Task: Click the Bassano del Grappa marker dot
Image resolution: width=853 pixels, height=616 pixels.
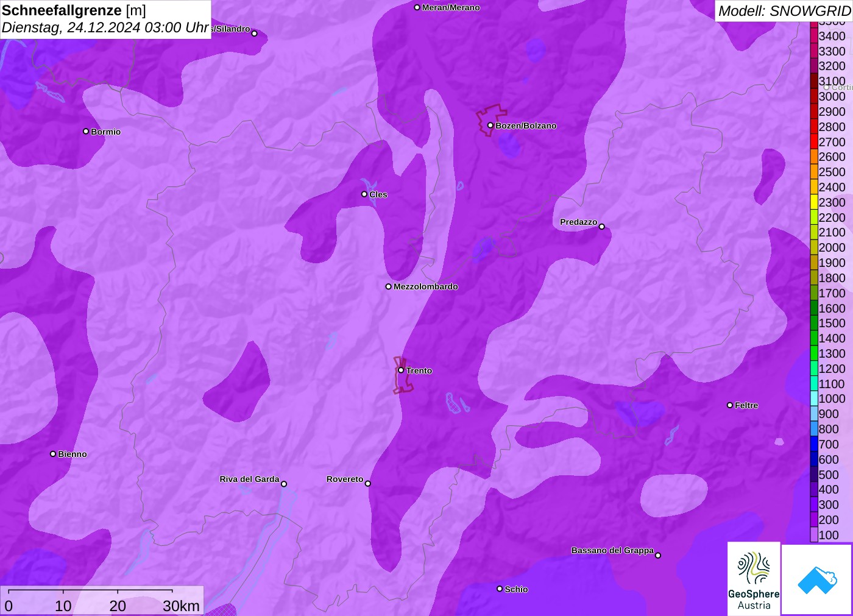Action: pos(658,555)
